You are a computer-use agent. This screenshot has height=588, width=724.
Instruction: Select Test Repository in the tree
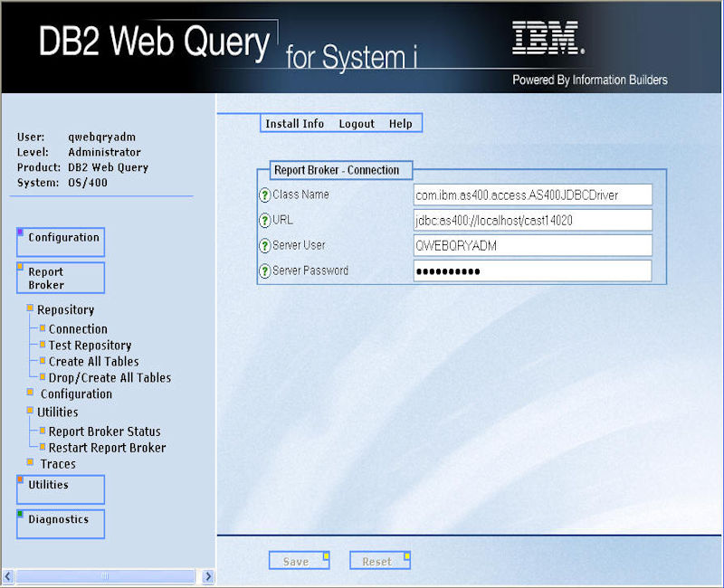(90, 346)
